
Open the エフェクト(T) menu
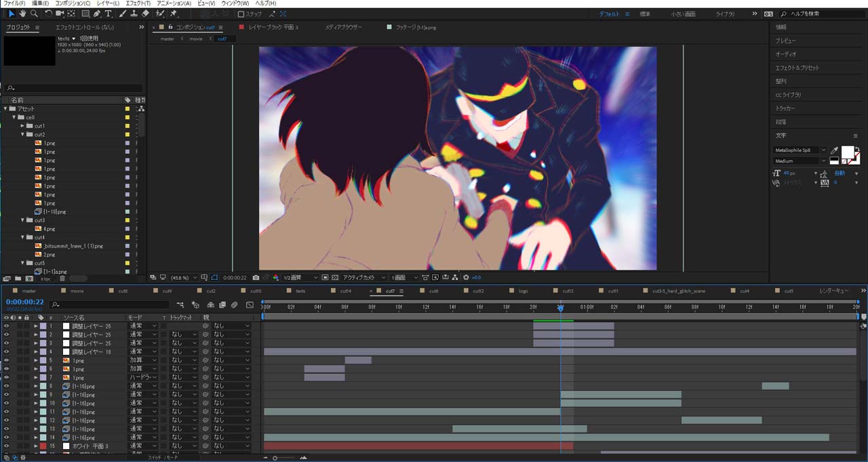138,3
